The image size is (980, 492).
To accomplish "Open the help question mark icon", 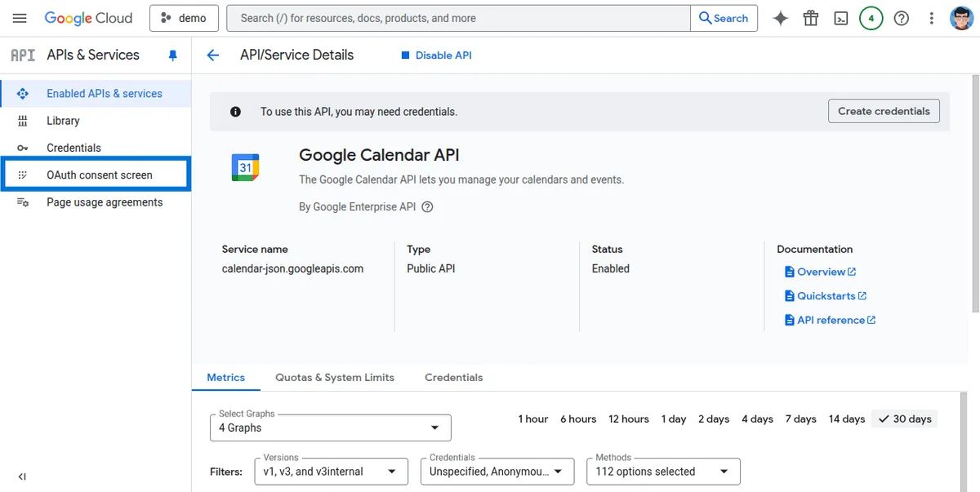I will (x=901, y=18).
